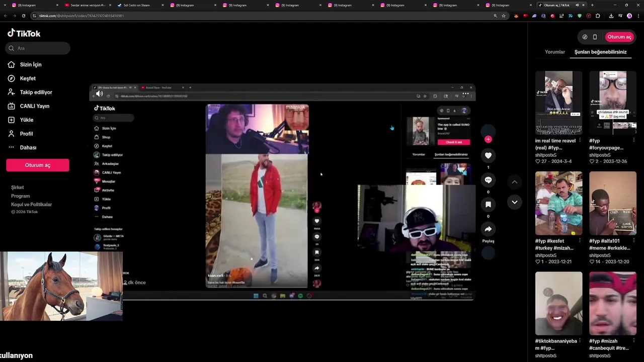Open options for '#fyp #foryourpage' video
Image resolution: width=644 pixels, height=362 pixels.
tap(633, 141)
